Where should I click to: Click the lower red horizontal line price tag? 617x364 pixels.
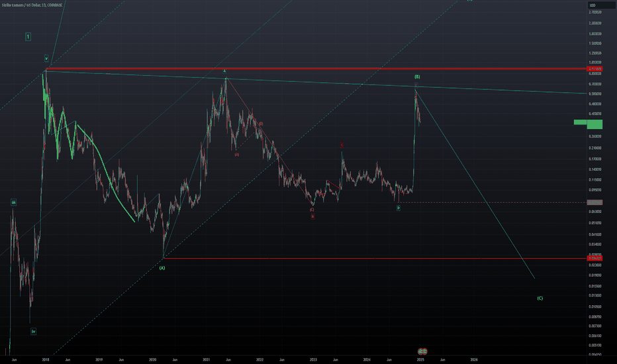point(594,259)
